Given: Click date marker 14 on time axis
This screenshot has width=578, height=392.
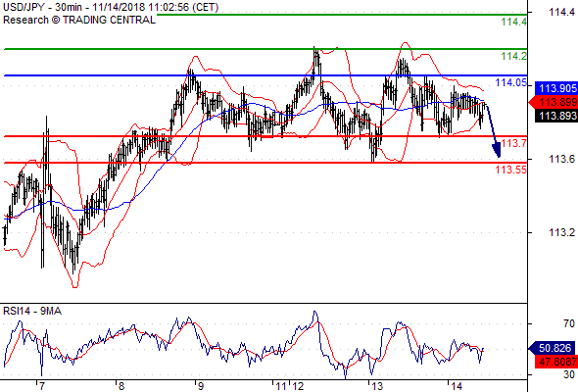Looking at the screenshot, I should (x=457, y=386).
